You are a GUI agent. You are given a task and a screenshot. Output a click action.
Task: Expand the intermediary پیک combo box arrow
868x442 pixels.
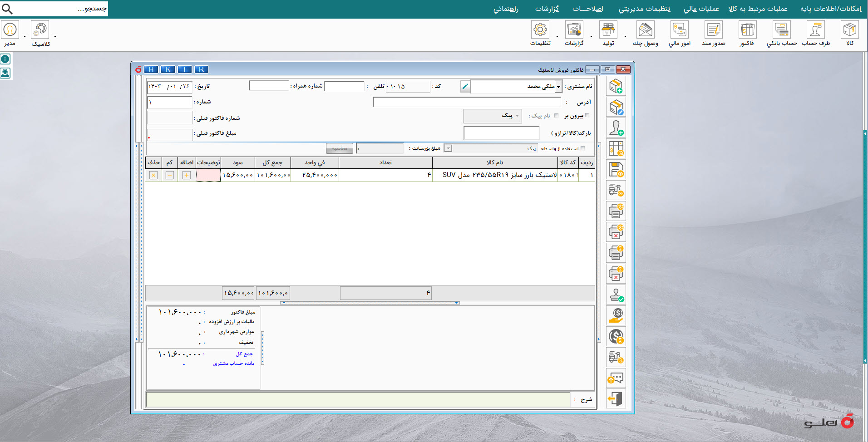coord(448,148)
